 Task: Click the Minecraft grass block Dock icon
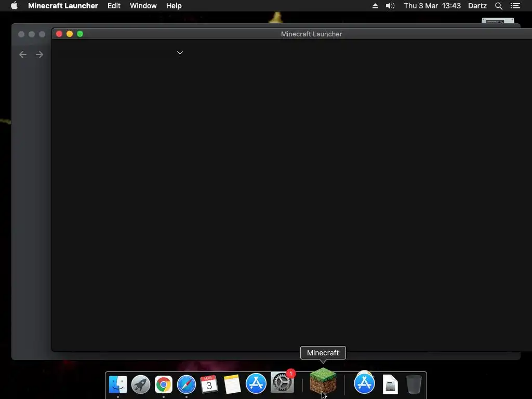[x=323, y=381]
